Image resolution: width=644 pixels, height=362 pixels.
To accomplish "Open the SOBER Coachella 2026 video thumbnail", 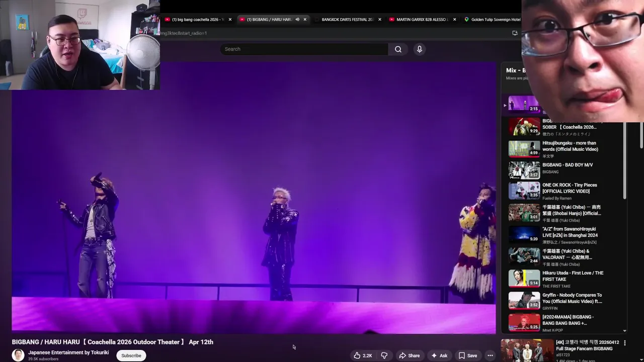I will click(x=524, y=127).
